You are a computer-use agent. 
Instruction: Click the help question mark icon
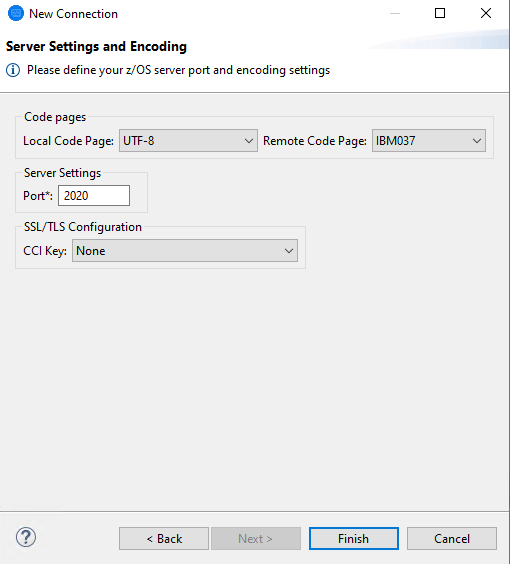point(26,537)
